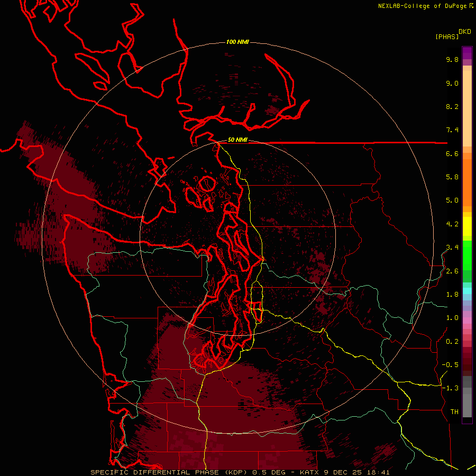Click the 9 DEC 25 18:41 timestamp

point(356,472)
